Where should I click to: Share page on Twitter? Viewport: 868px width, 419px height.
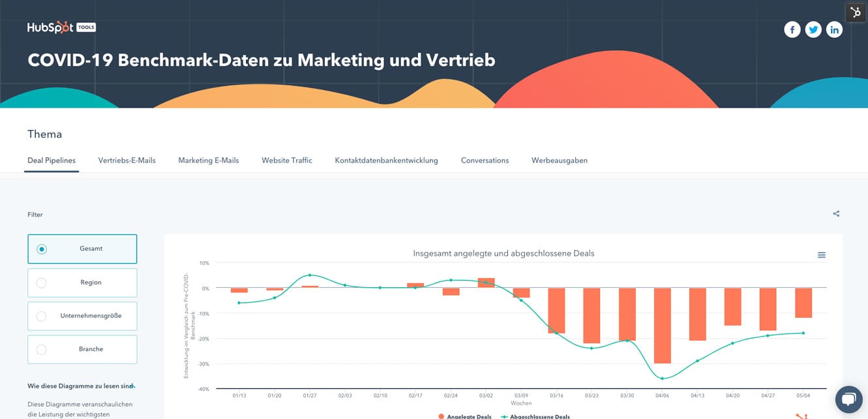[813, 29]
